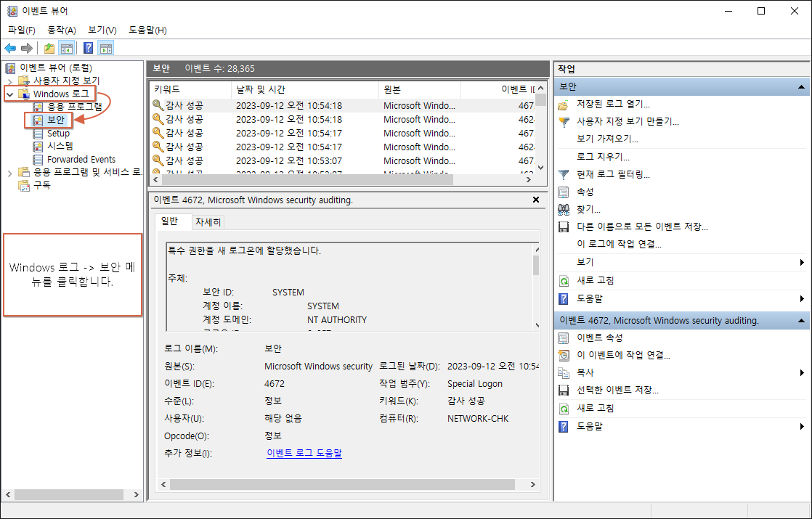Click 이 이벤트에 작업 연결 action

(623, 355)
